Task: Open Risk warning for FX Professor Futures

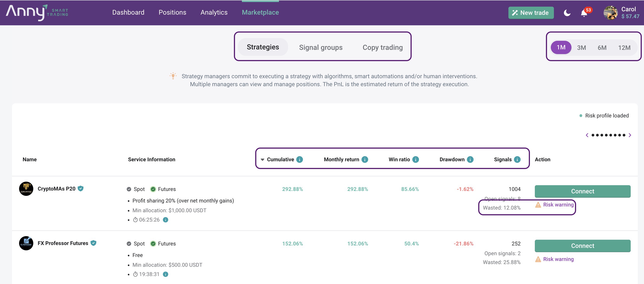Action: tap(558, 259)
